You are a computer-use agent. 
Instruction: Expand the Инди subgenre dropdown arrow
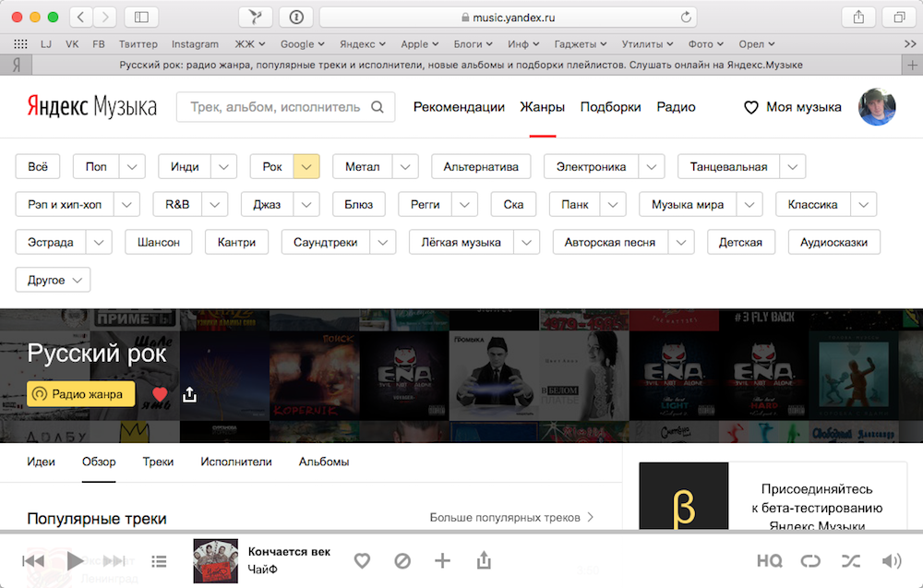tap(223, 166)
